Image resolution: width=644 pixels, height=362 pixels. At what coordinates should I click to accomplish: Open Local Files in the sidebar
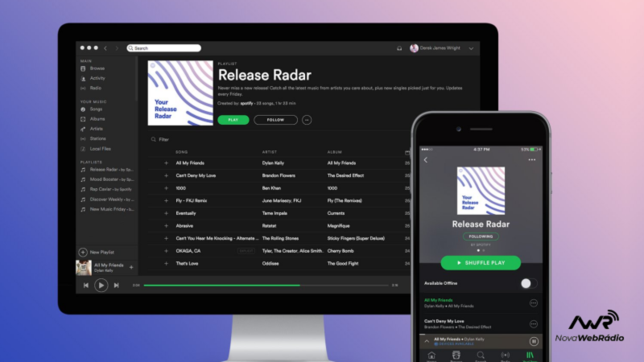pos(100,149)
